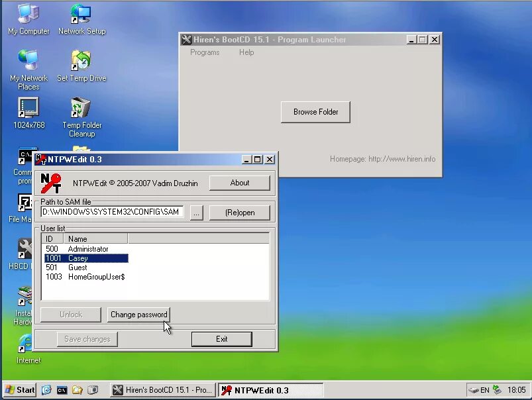This screenshot has width=532, height=400.
Task: Click the drive icon in quick launch
Action: [x=93, y=390]
